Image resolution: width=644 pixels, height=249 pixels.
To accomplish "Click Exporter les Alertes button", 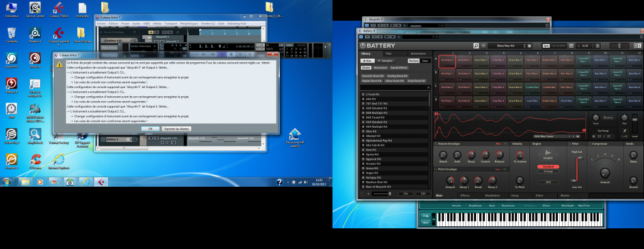I will (176, 129).
